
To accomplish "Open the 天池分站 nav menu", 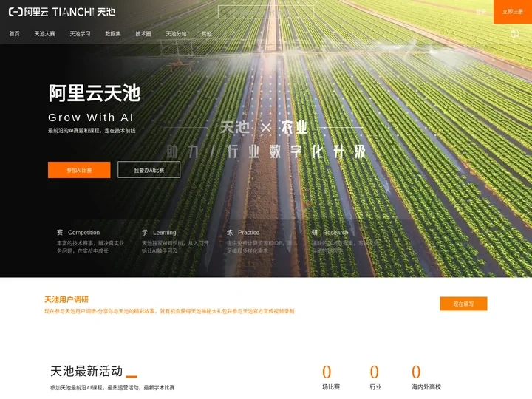I will point(176,33).
